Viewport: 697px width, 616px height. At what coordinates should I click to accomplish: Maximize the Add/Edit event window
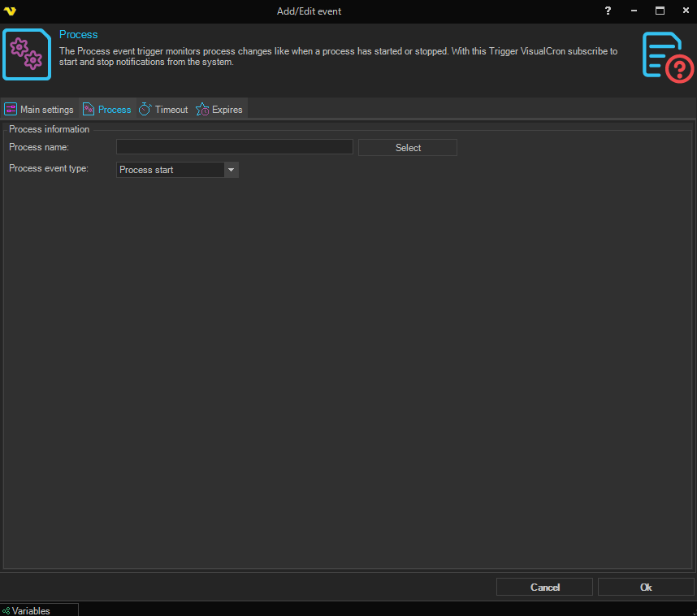(x=660, y=11)
